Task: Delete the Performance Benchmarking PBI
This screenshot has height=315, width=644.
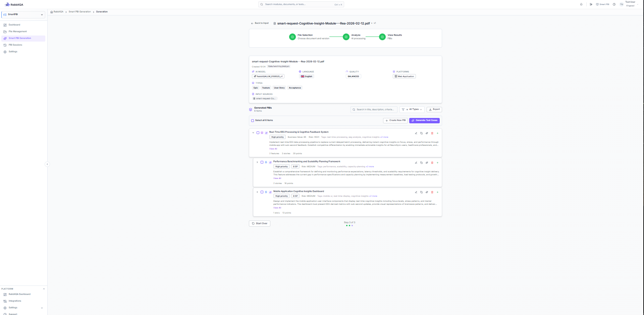Action: 432,163
